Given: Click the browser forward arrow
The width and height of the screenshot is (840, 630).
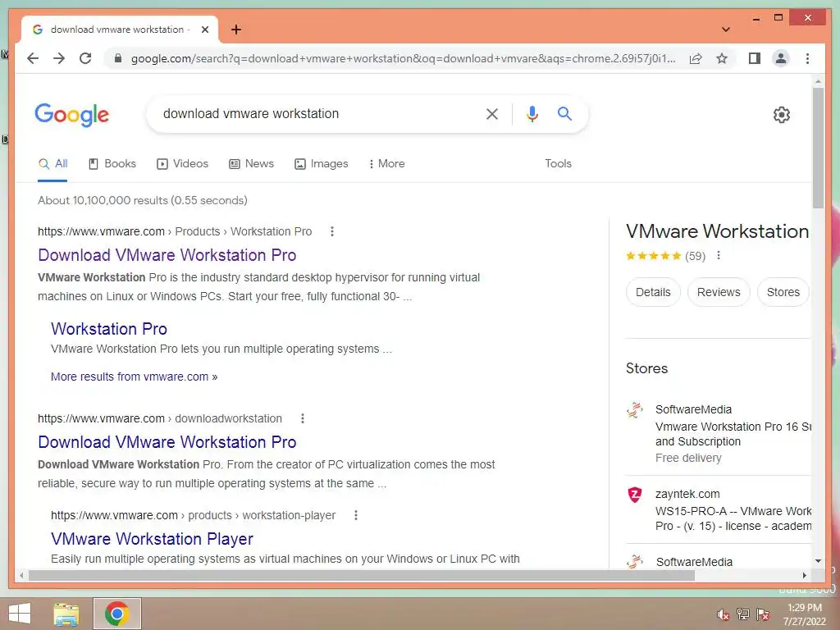Looking at the screenshot, I should [x=59, y=58].
